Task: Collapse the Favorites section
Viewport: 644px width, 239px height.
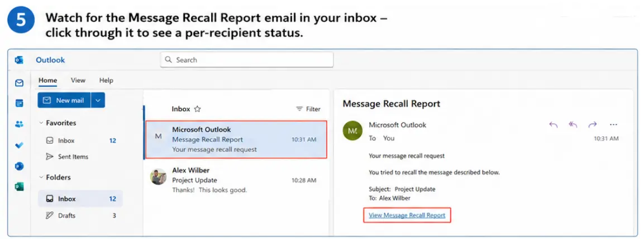Action: click(41, 123)
